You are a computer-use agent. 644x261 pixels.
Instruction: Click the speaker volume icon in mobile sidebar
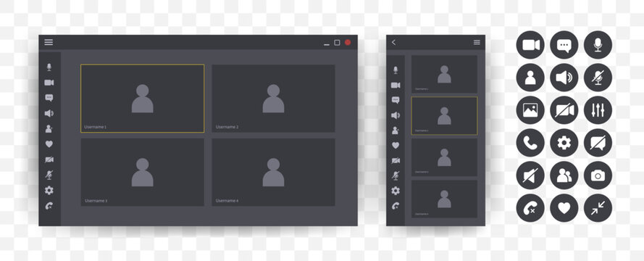[396, 115]
